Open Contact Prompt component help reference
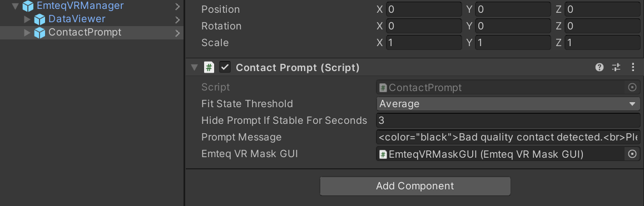Screen dimensions: 644x206 point(600,68)
